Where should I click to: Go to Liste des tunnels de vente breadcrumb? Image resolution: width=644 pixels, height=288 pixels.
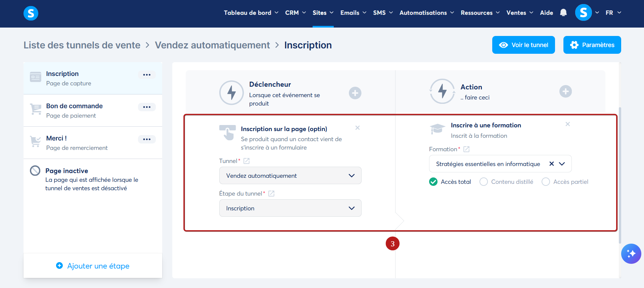[x=82, y=45]
